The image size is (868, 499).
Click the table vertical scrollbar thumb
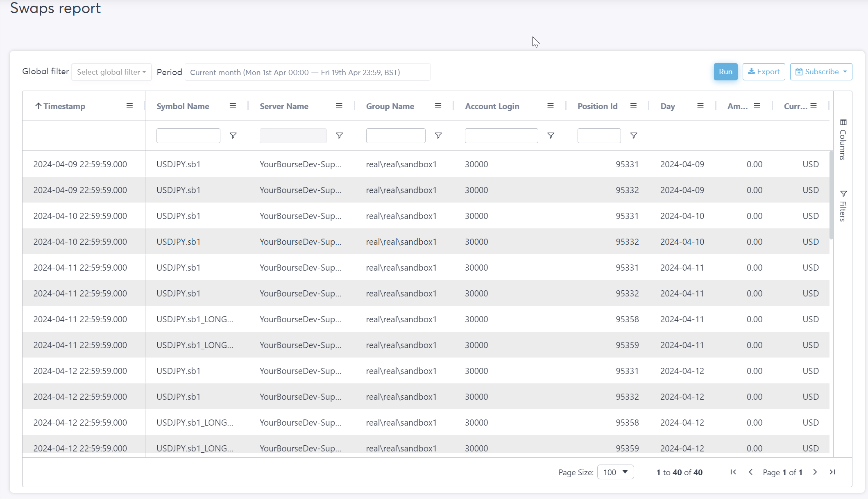coord(831,195)
